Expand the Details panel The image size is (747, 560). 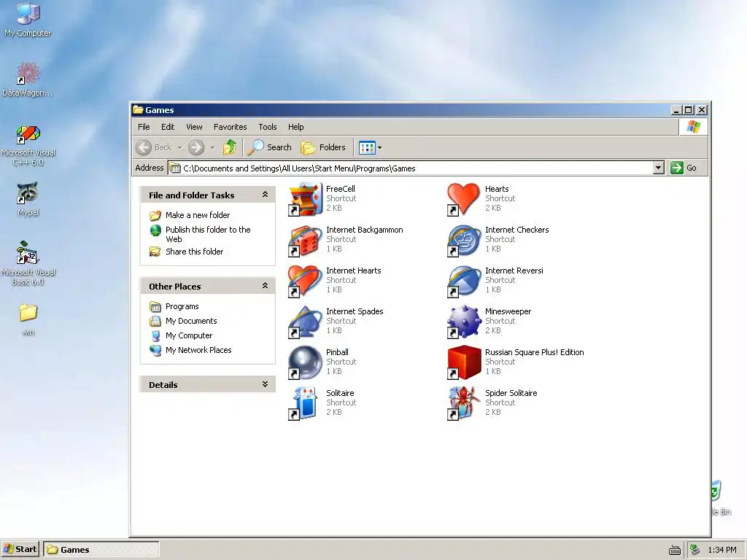(x=265, y=384)
